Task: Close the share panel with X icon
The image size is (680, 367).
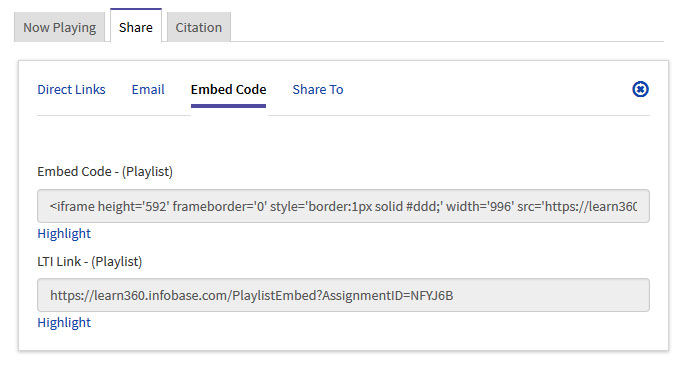Action: (x=640, y=89)
